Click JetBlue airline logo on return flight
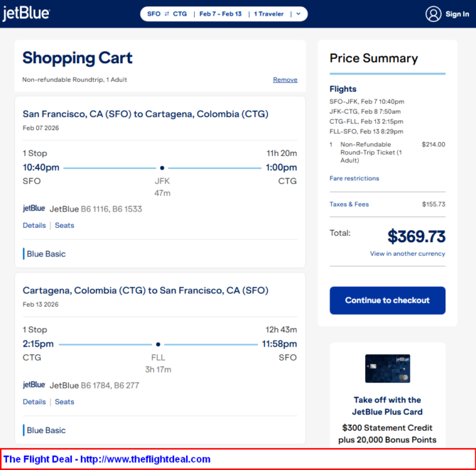Screen dimensions: 476x470 (x=34, y=385)
